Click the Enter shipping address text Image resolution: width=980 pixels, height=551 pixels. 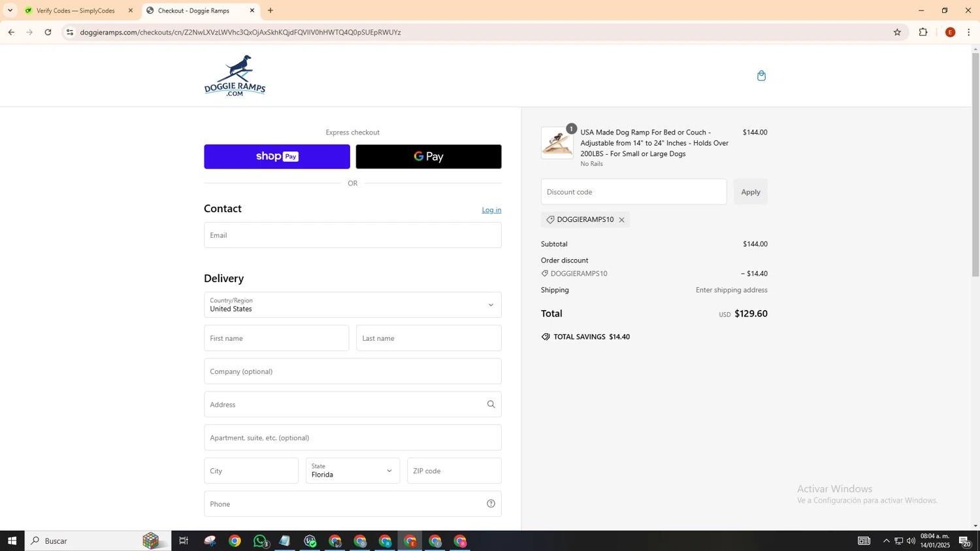click(x=732, y=290)
